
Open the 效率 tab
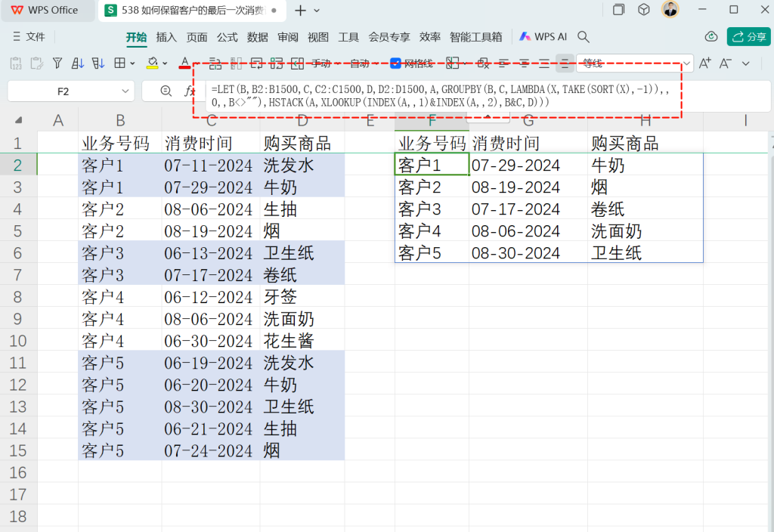tap(429, 37)
